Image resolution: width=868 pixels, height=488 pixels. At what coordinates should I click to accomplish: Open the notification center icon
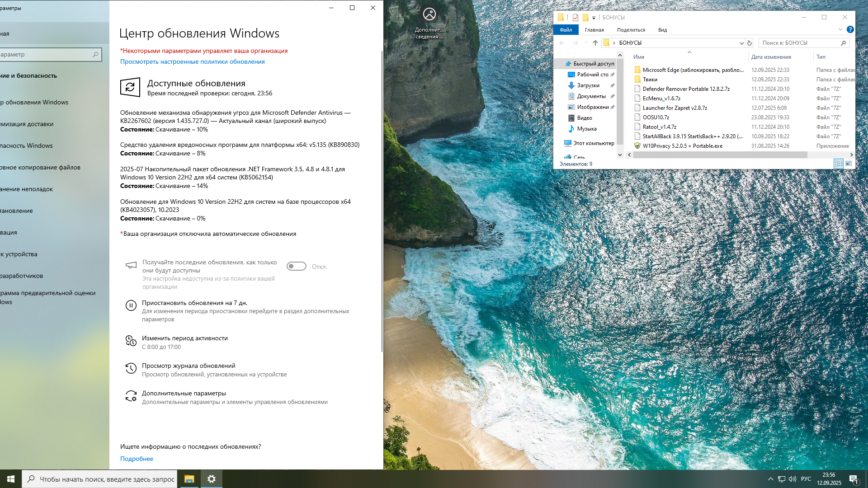[854, 479]
